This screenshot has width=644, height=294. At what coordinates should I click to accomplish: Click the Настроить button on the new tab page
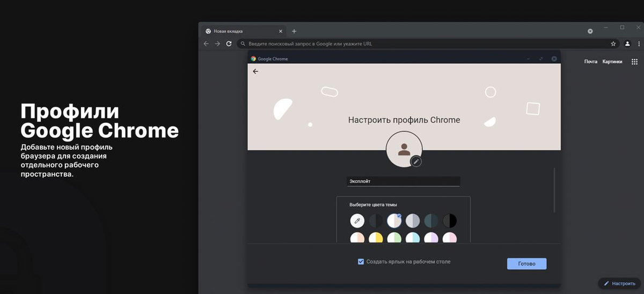click(619, 283)
